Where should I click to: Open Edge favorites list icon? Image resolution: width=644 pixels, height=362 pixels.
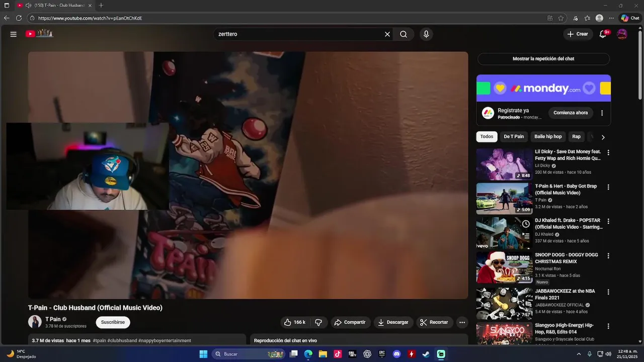587,18
